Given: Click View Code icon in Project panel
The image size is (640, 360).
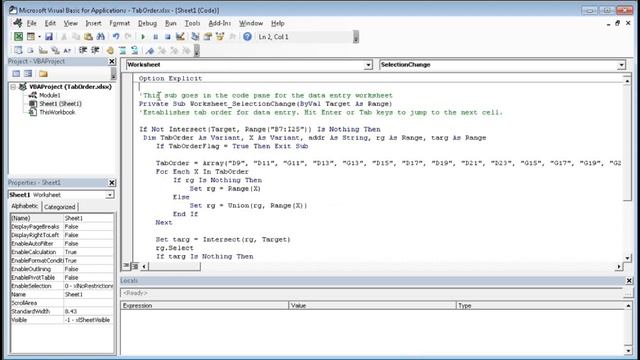Looking at the screenshot, I should tap(16, 74).
